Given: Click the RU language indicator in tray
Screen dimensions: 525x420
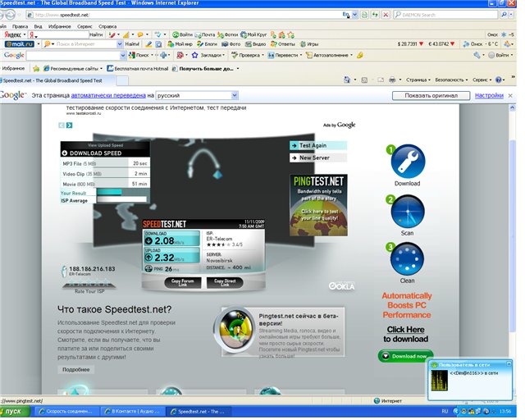Looking at the screenshot, I should (x=445, y=411).
